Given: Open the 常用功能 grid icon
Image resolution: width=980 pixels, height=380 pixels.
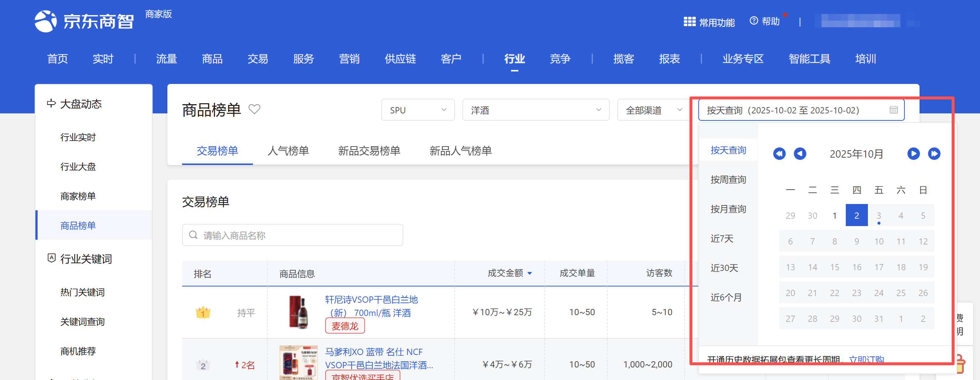Looking at the screenshot, I should (689, 22).
